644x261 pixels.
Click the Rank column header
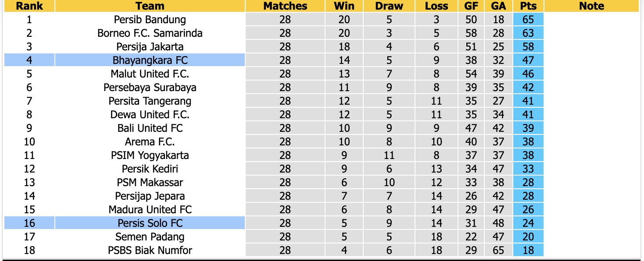point(29,6)
